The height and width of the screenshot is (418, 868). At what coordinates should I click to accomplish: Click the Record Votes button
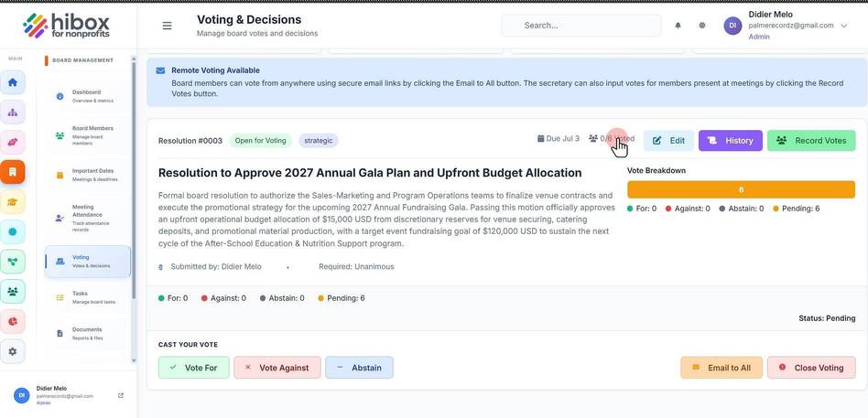tap(811, 141)
